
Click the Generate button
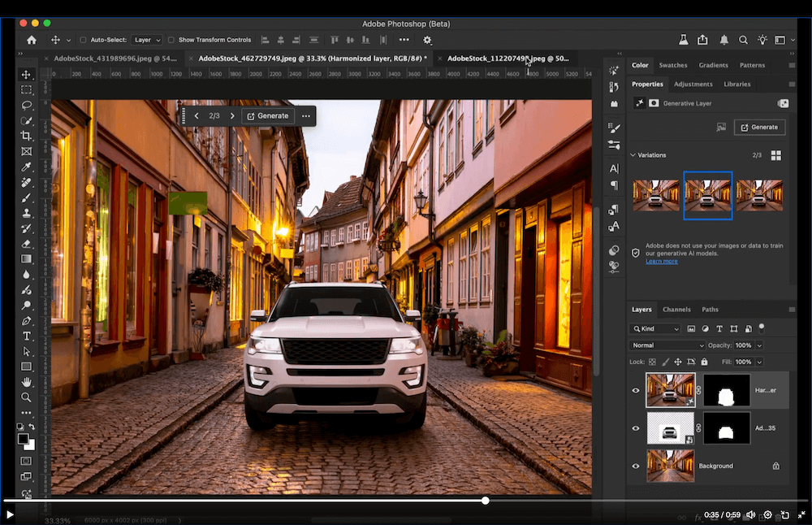759,127
